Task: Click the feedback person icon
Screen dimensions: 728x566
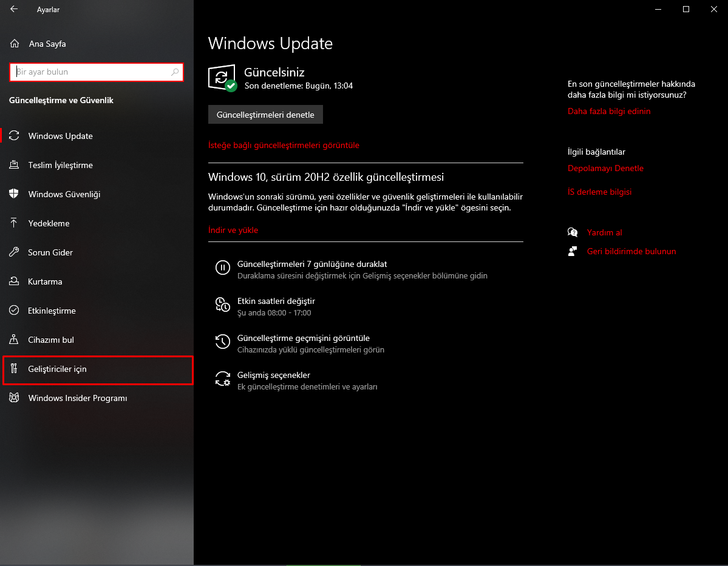Action: 573,251
